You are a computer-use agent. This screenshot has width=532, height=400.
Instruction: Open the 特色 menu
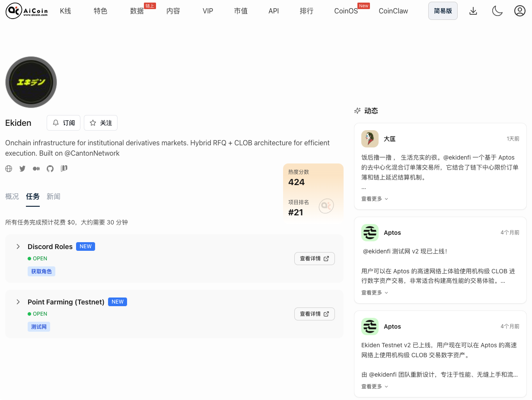pos(101,11)
